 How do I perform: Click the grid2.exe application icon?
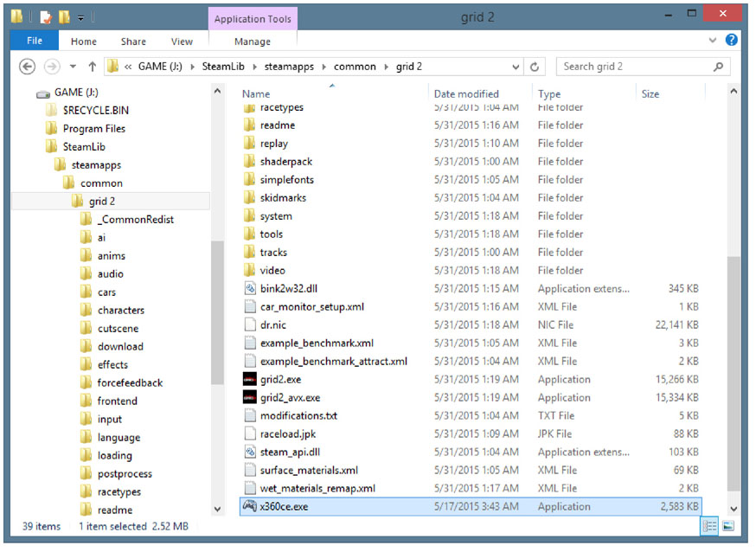tap(250, 380)
